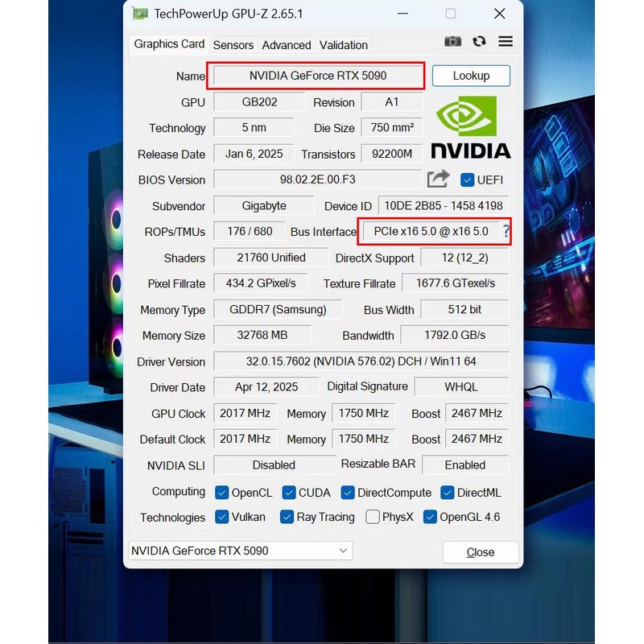
Task: Enable the PhysX checkbox
Action: click(373, 517)
